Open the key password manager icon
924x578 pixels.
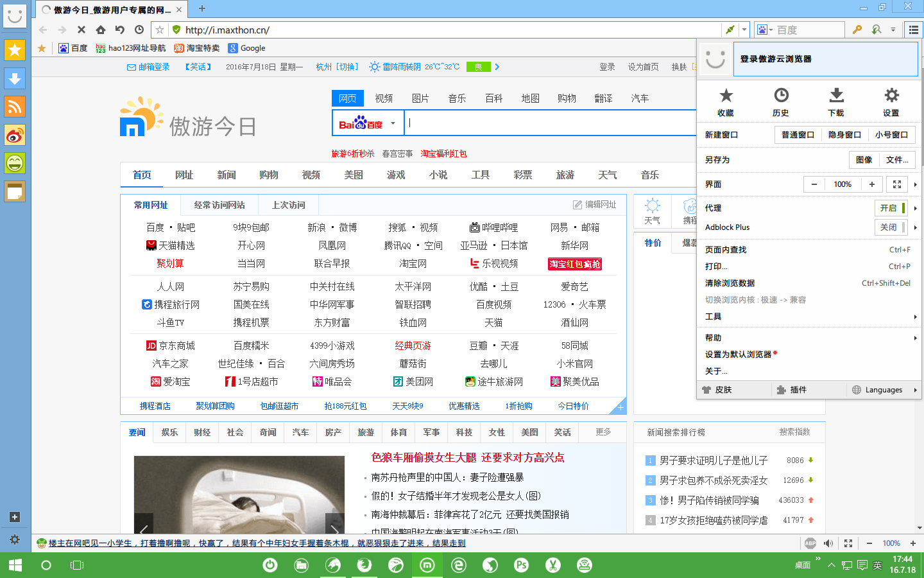click(857, 30)
